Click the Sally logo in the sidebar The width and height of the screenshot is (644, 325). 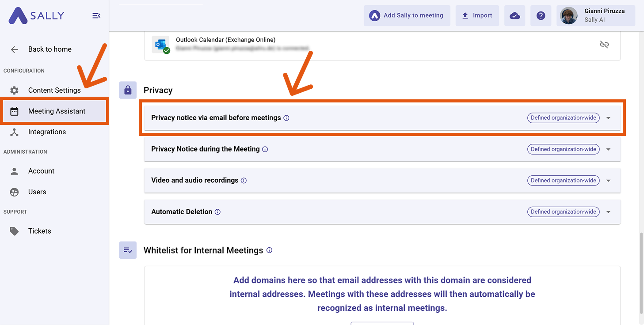click(37, 16)
